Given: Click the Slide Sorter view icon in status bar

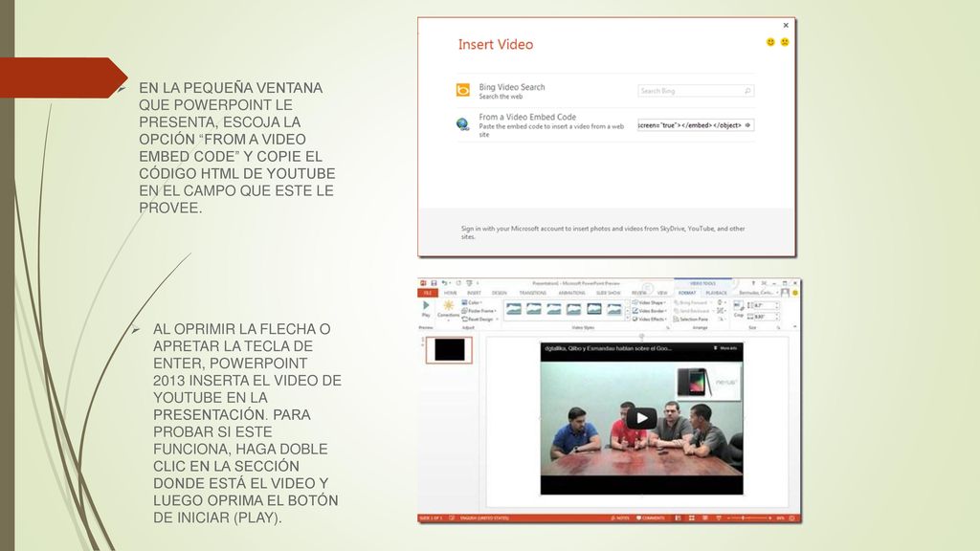Looking at the screenshot, I should 691,518.
